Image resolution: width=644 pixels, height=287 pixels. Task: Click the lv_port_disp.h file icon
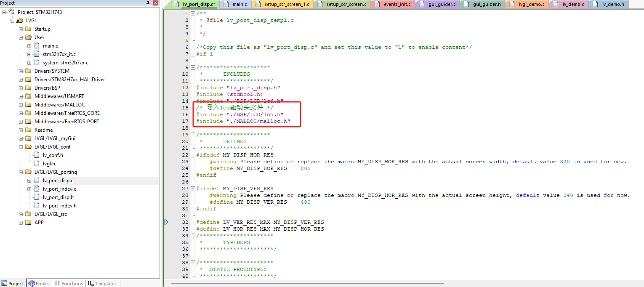(37, 197)
